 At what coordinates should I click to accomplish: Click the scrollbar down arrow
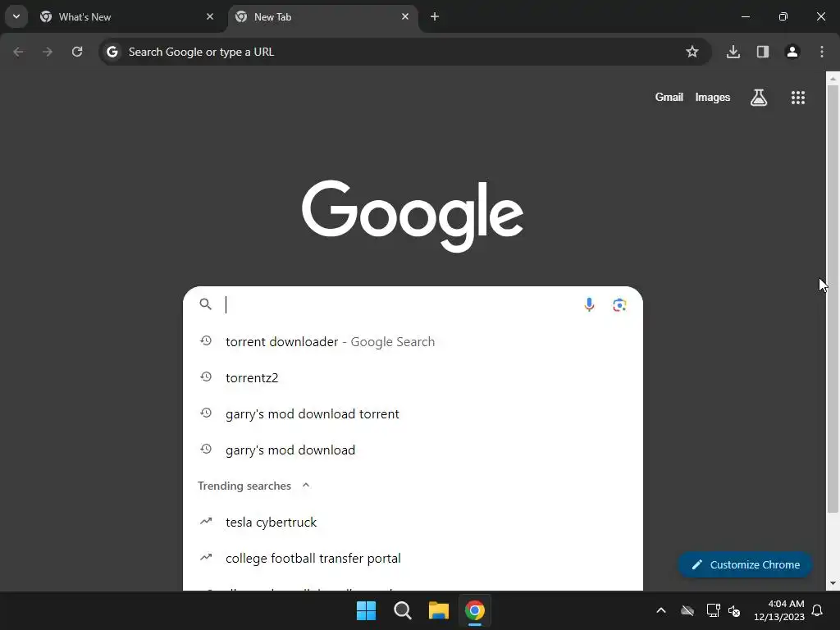click(833, 583)
